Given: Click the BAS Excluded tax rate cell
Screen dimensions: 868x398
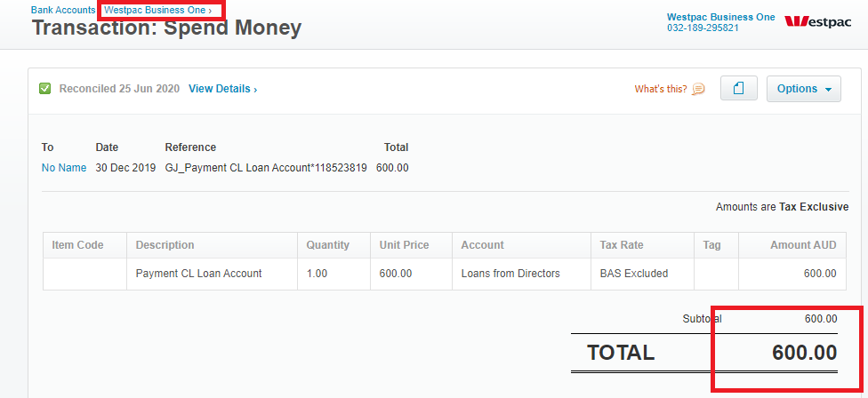Looking at the screenshot, I should [x=642, y=274].
